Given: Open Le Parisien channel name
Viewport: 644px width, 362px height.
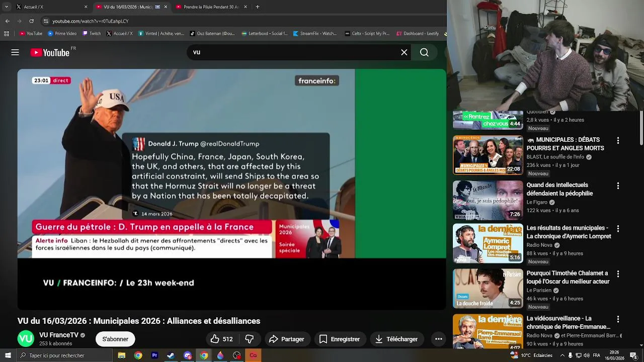Looking at the screenshot, I should 539,290.
